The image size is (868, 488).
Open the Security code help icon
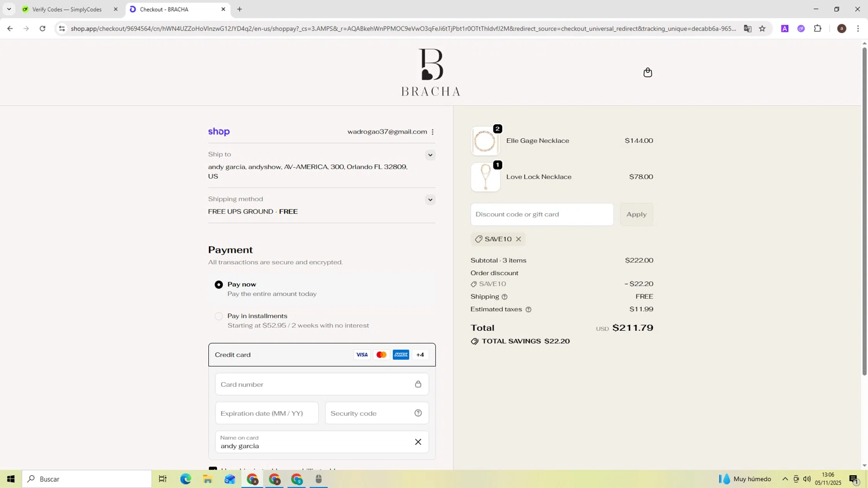click(418, 413)
